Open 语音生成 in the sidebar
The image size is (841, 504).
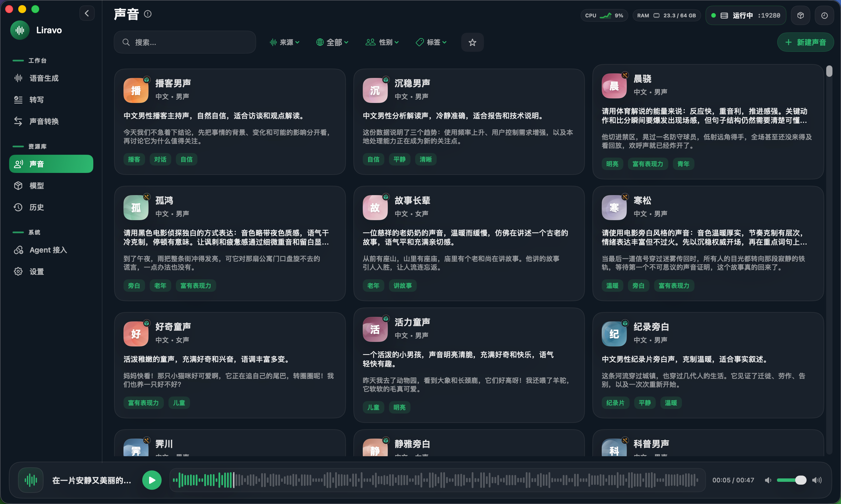[x=51, y=78]
